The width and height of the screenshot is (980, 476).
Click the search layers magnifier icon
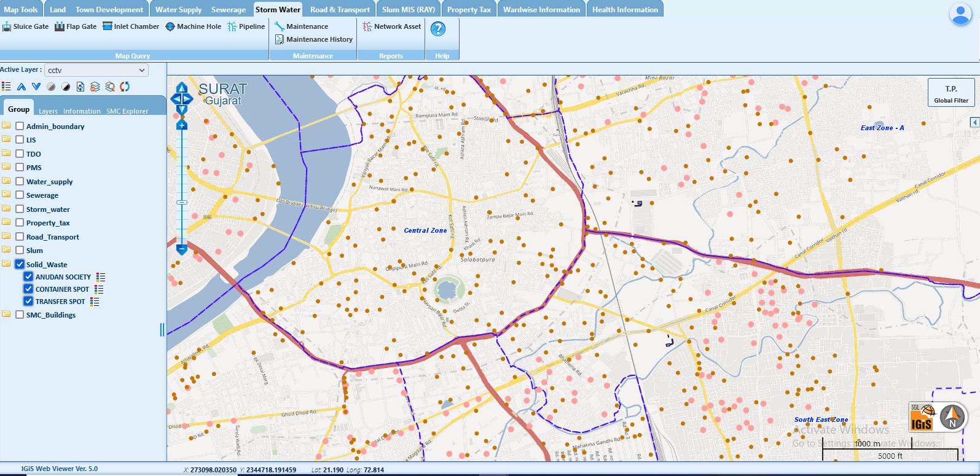[110, 87]
